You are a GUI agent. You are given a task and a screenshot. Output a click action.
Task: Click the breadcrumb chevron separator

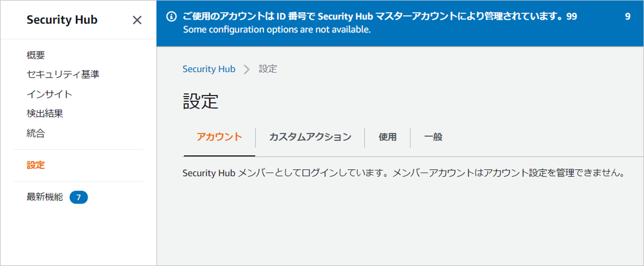tap(247, 69)
